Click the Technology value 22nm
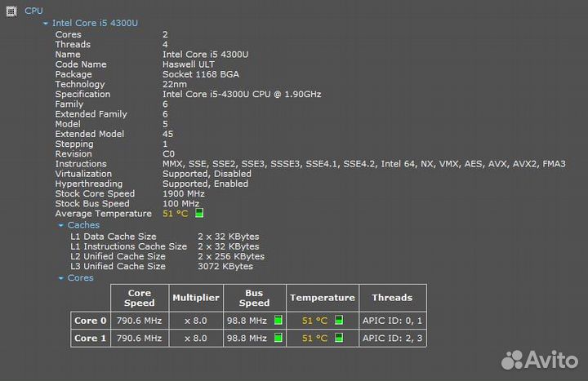588x381 pixels. click(x=175, y=84)
